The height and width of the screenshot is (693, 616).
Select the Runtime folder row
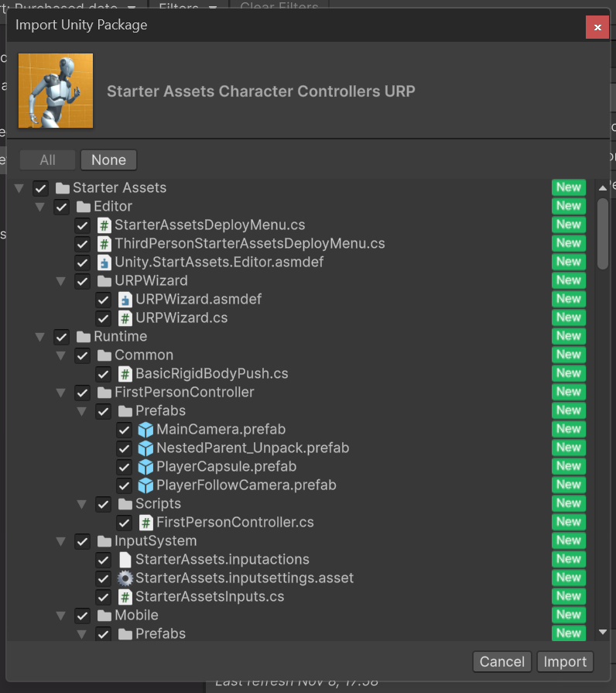coord(120,337)
